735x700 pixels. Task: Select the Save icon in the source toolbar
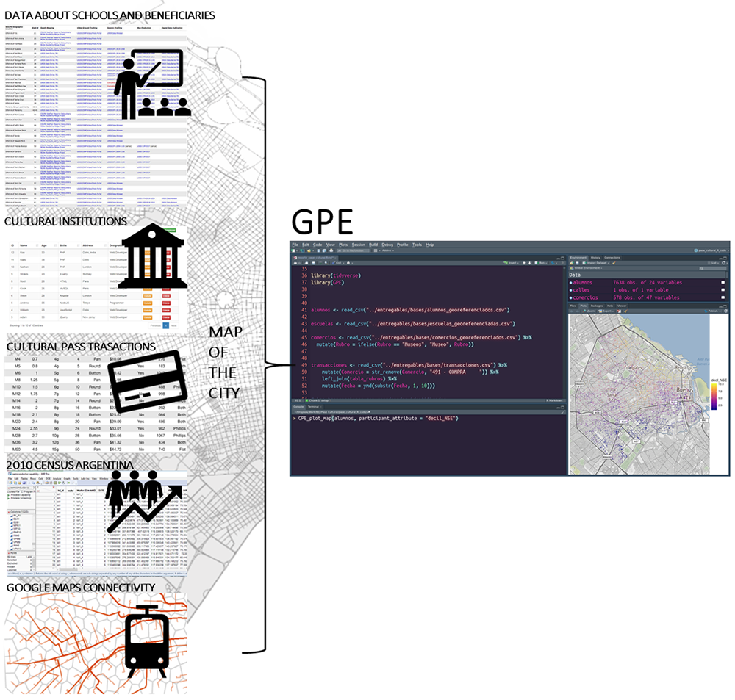313,263
